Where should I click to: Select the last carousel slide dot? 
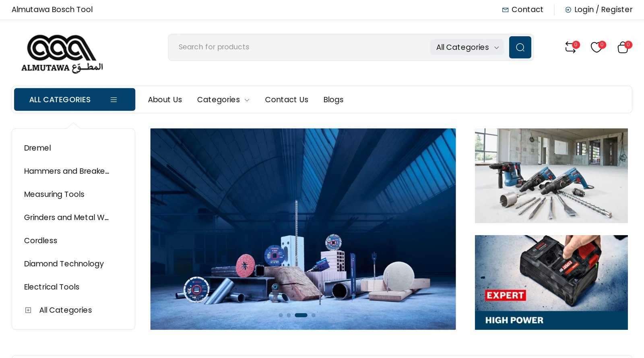tap(314, 315)
